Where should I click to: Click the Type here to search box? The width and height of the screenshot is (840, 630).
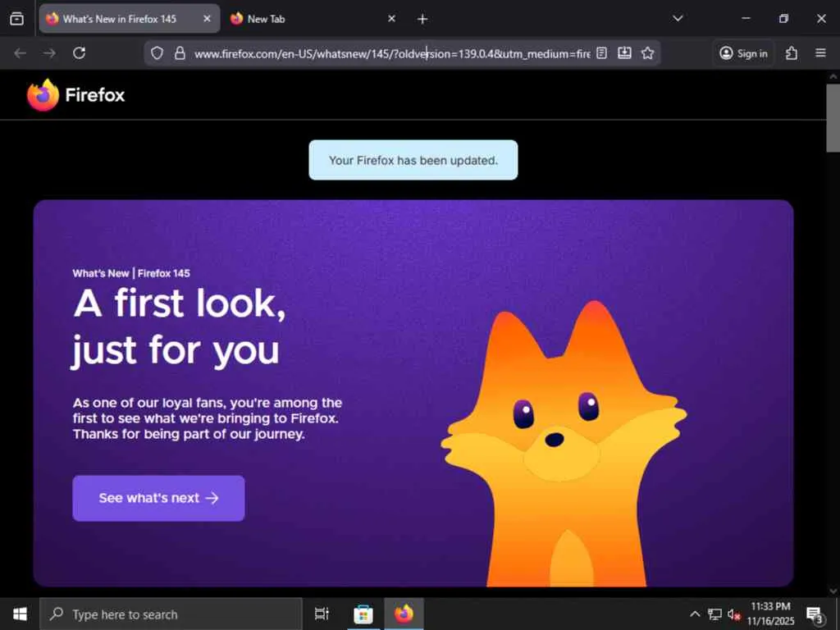[x=171, y=614]
